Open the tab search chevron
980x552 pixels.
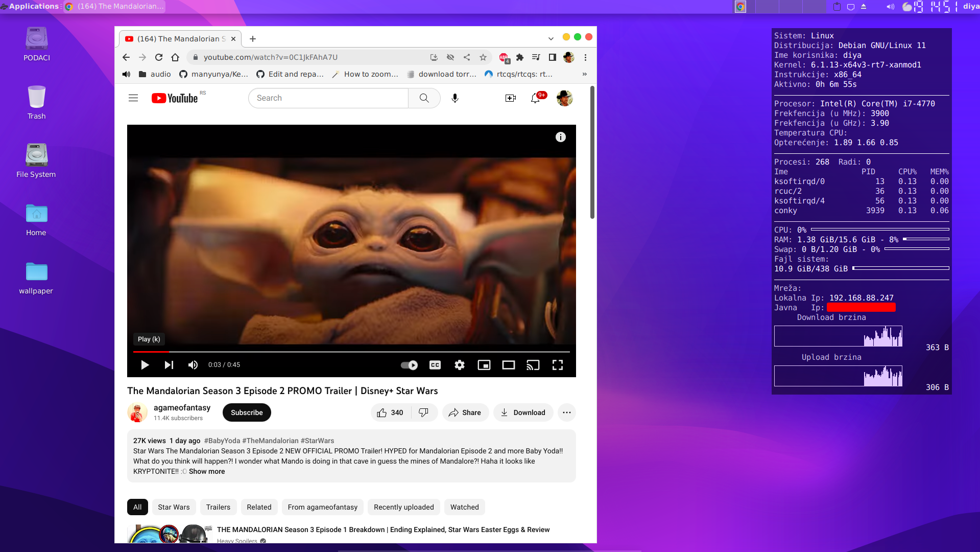pos(551,39)
